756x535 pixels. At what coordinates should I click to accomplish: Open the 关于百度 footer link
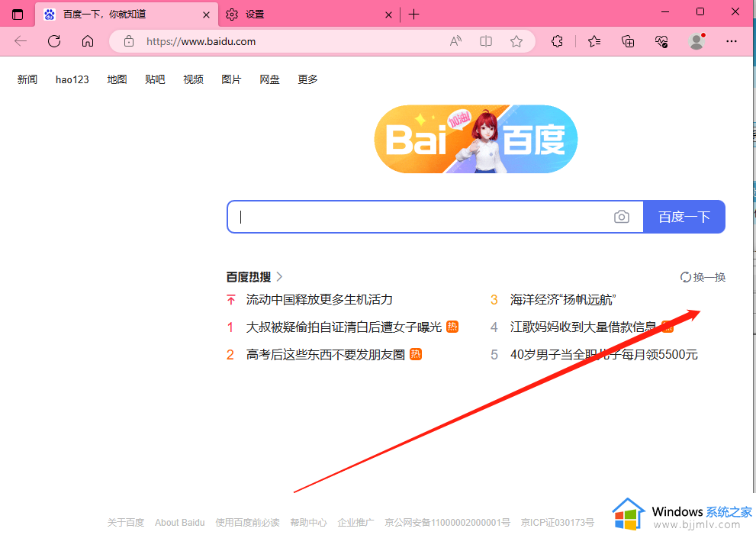click(125, 523)
